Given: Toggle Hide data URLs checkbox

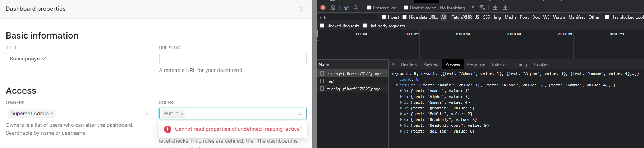Looking at the screenshot, I should [x=405, y=17].
